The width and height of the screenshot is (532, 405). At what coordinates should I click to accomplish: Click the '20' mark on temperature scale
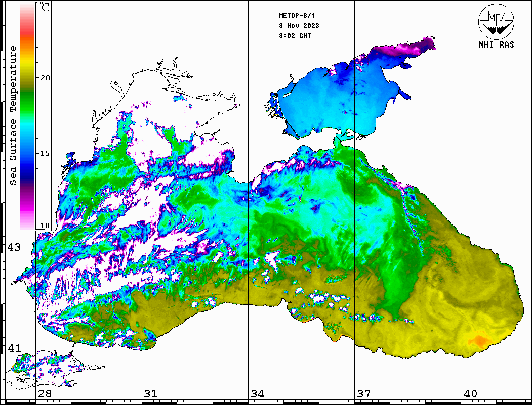45,78
